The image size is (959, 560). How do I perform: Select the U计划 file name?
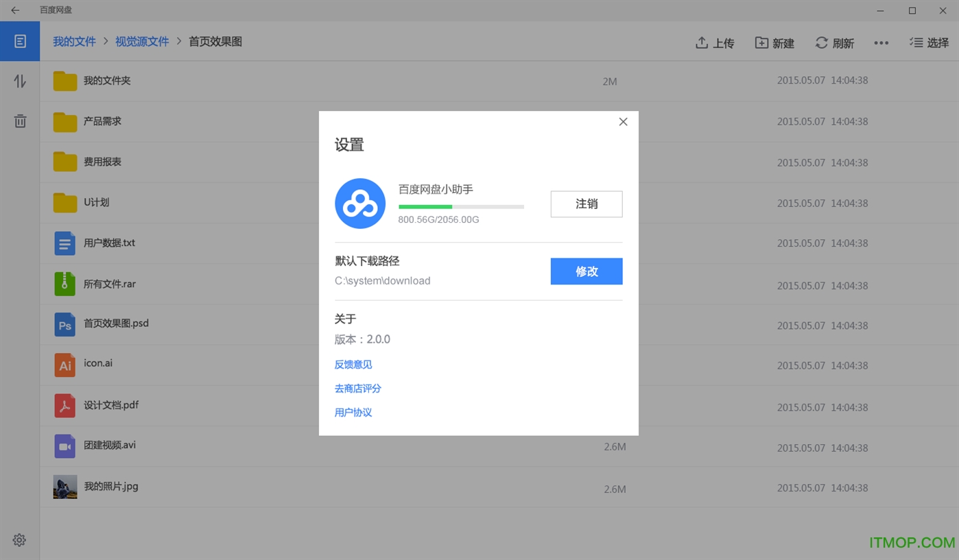click(96, 202)
